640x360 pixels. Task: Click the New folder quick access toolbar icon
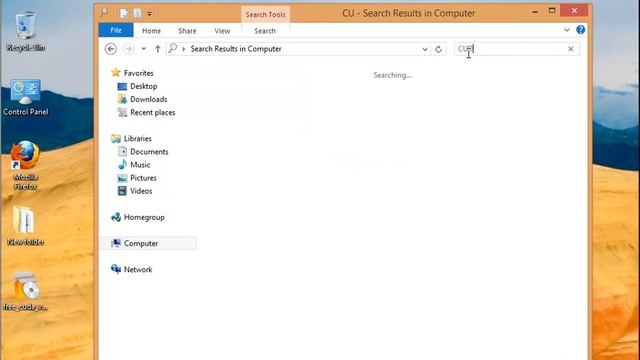click(x=137, y=13)
